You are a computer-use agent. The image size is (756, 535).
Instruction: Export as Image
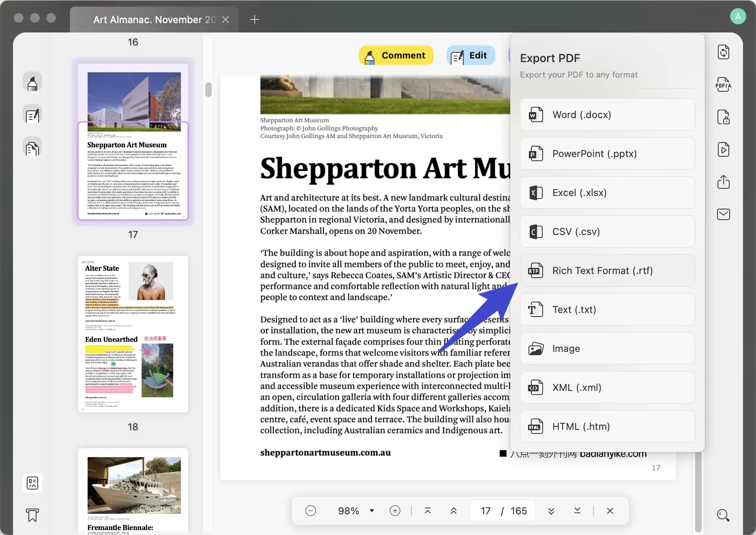(x=607, y=349)
